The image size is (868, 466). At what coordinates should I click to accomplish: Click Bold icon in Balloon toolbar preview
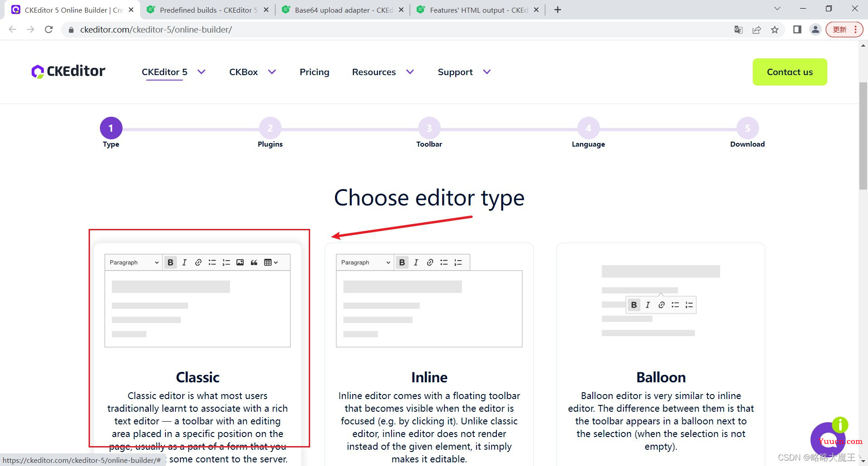click(634, 305)
